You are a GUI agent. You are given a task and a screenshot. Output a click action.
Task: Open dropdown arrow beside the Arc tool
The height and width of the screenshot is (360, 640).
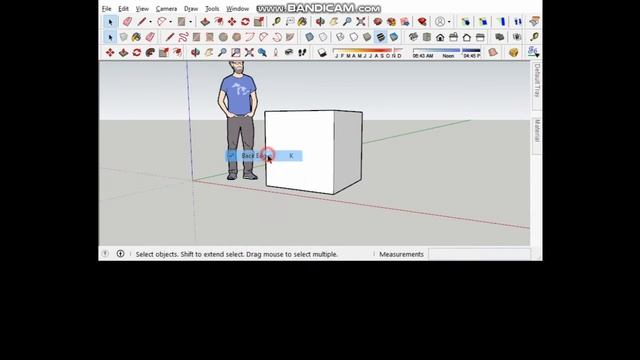tap(171, 22)
